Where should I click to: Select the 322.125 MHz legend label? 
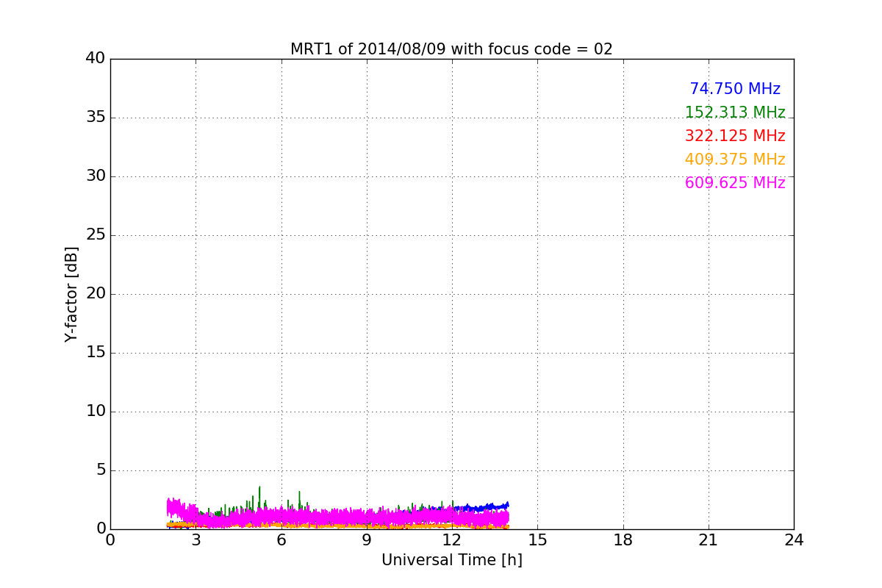pyautogui.click(x=735, y=136)
